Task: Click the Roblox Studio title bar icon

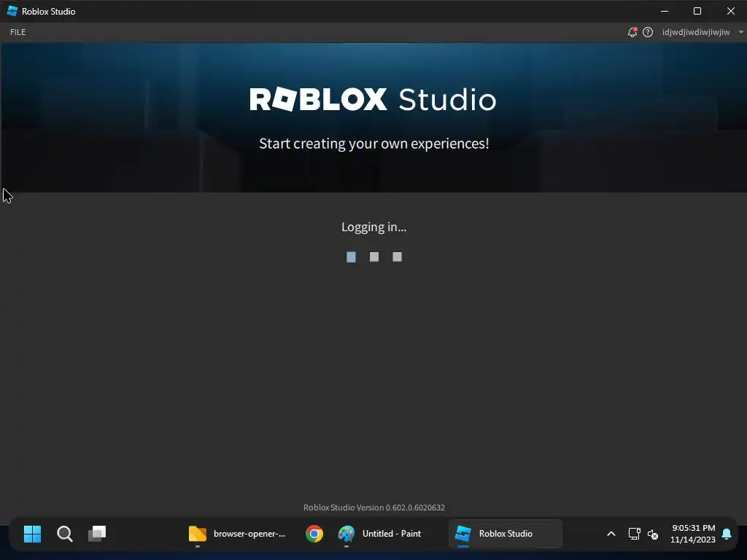Action: point(12,11)
